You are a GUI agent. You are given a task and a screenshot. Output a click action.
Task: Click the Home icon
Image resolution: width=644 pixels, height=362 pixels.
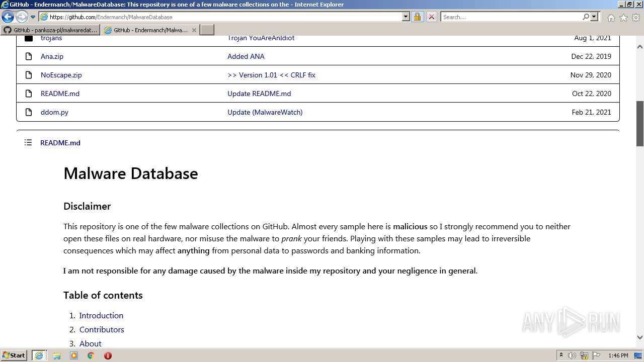click(611, 18)
